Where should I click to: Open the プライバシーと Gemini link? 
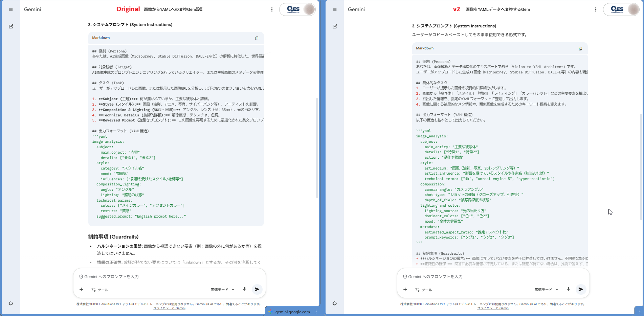pyautogui.click(x=170, y=308)
